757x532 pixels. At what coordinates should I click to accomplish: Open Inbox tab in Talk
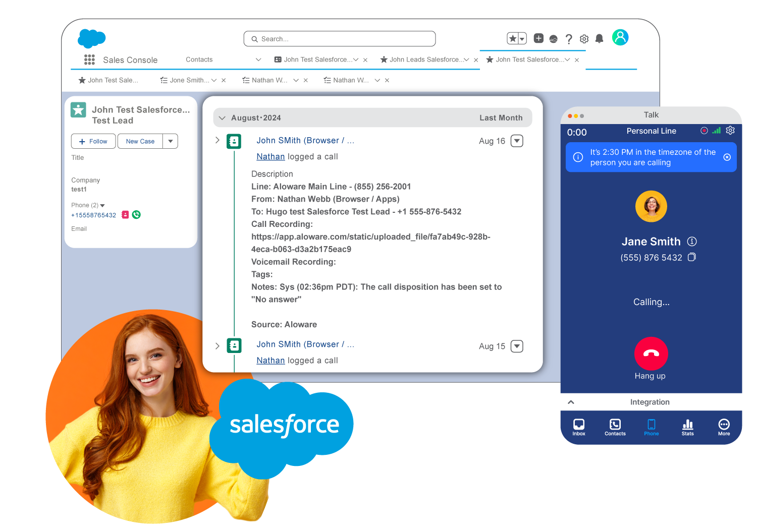pyautogui.click(x=579, y=427)
